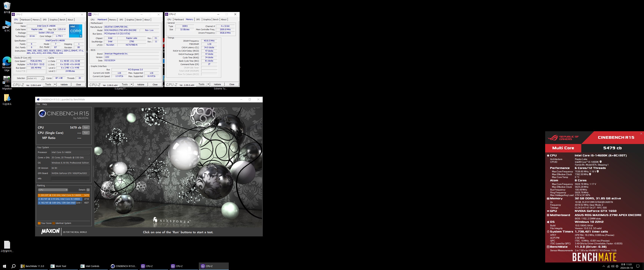Viewport: 644px width, 270px height.
Task: Click the Intel Core logo in CPU-Z
Action: 75,31
